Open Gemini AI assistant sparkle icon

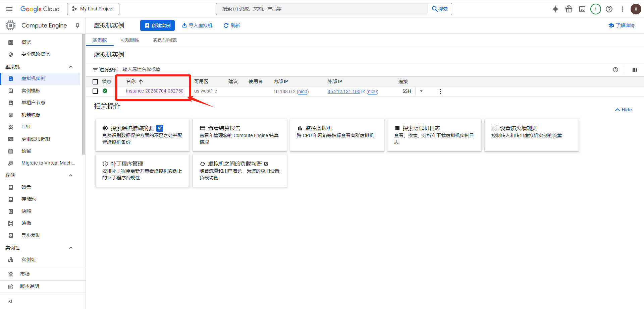click(x=555, y=9)
